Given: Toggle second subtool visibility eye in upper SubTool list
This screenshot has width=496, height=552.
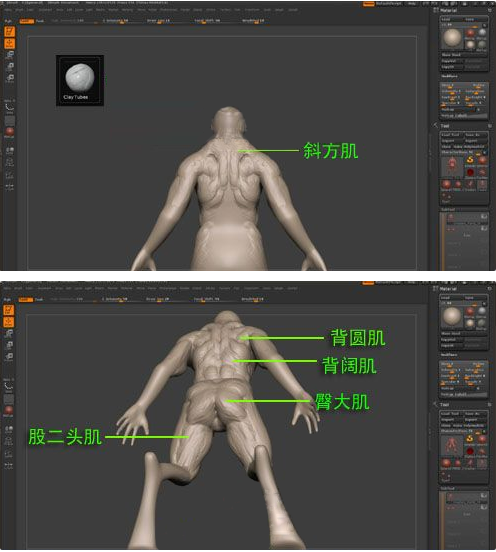Looking at the screenshot, I should [x=484, y=229].
